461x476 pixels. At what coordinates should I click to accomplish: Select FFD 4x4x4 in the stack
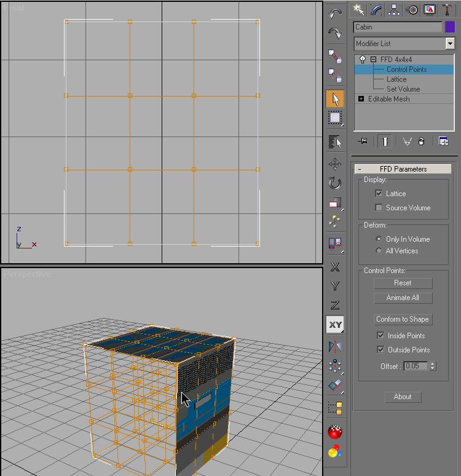[396, 60]
